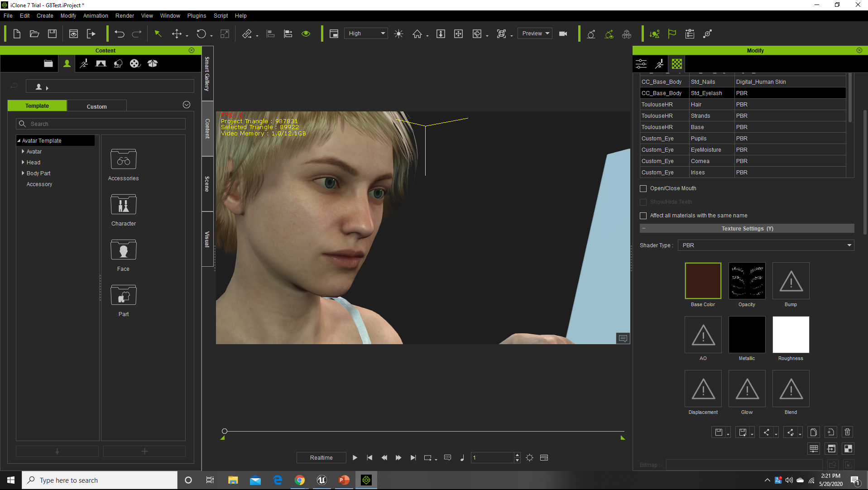Click the Opacity texture thumbnail
The height and width of the screenshot is (490, 868).
pyautogui.click(x=747, y=281)
